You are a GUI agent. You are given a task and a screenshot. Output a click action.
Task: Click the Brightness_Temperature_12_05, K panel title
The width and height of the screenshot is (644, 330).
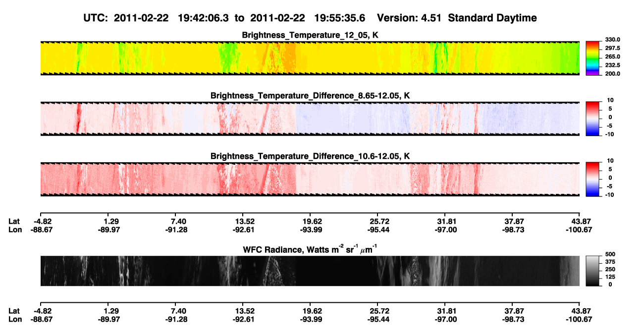(310, 35)
